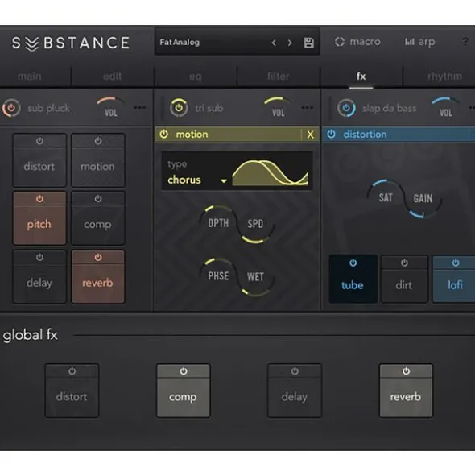Open sub pluck comp effect
Viewport: 475px width, 476px height.
pos(97,225)
